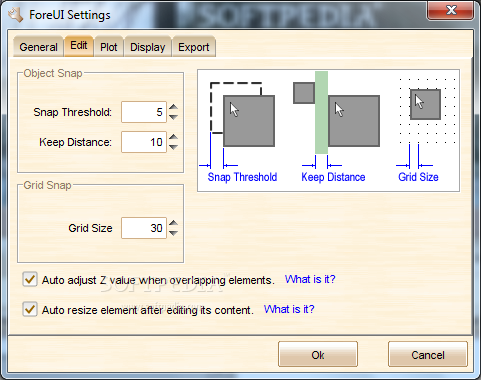Click the Grid Snap group label
The image size is (481, 380).
click(x=47, y=185)
